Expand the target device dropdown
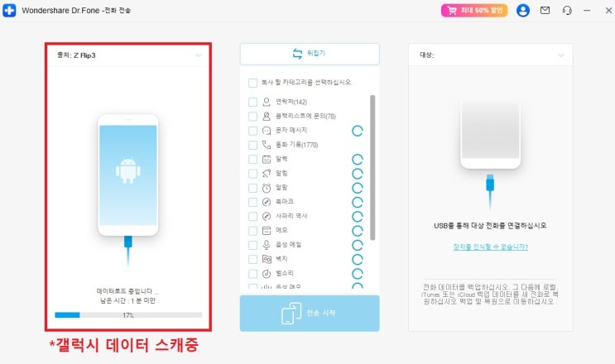Image resolution: width=615 pixels, height=364 pixels. point(561,55)
